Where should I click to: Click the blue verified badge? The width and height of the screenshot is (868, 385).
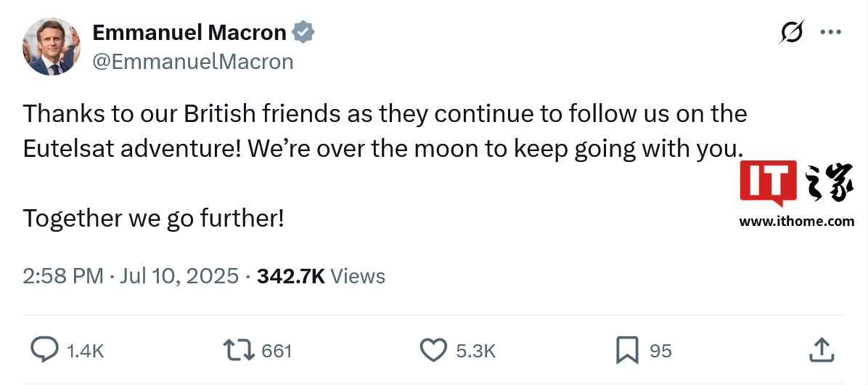click(303, 33)
